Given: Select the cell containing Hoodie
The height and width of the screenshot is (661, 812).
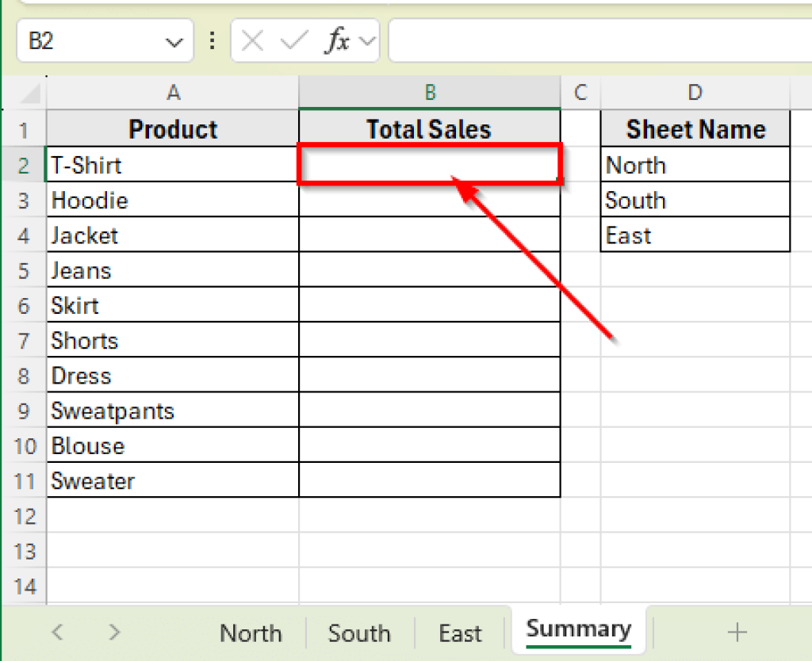Looking at the screenshot, I should tap(173, 200).
